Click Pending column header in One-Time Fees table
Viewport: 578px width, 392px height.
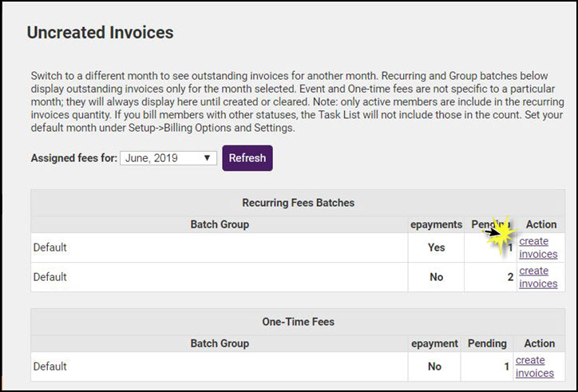click(x=487, y=343)
